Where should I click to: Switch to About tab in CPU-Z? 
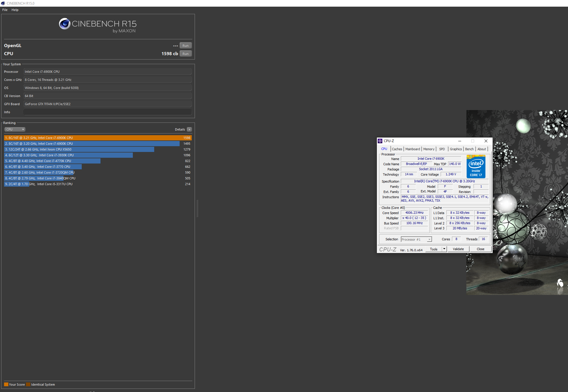point(481,149)
